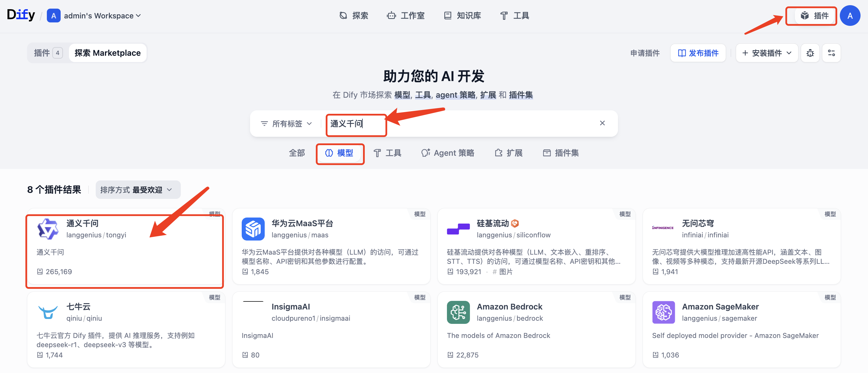Screen dimensions: 868x373
Task: Select the 工具 category filter below search
Action: [387, 153]
